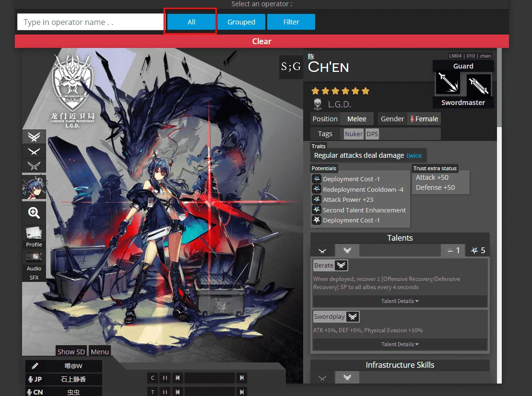The image size is (532, 396).
Task: Select Elite 2 art from left sidebar
Action: point(34,137)
